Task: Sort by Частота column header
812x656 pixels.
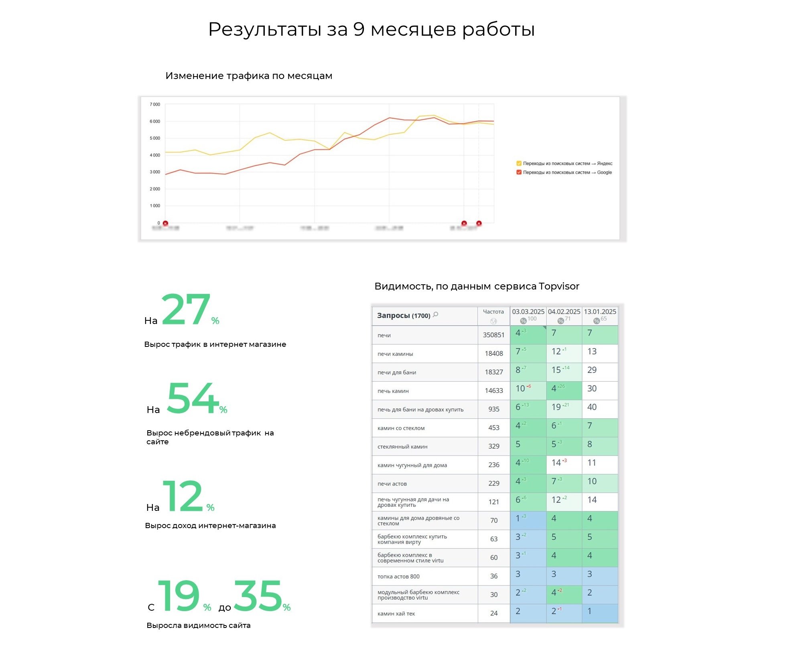Action: [493, 312]
